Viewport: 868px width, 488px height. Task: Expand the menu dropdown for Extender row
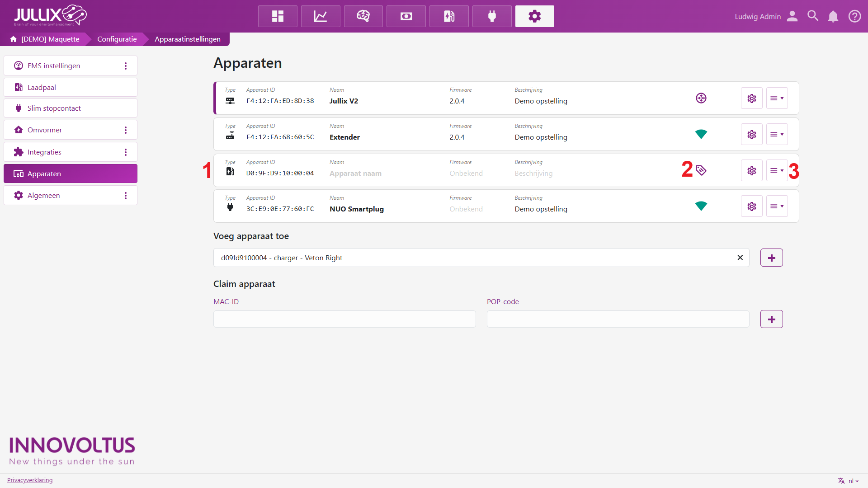point(777,134)
